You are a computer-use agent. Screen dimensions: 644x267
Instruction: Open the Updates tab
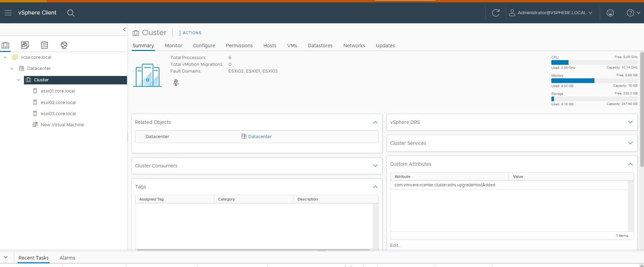(x=386, y=46)
